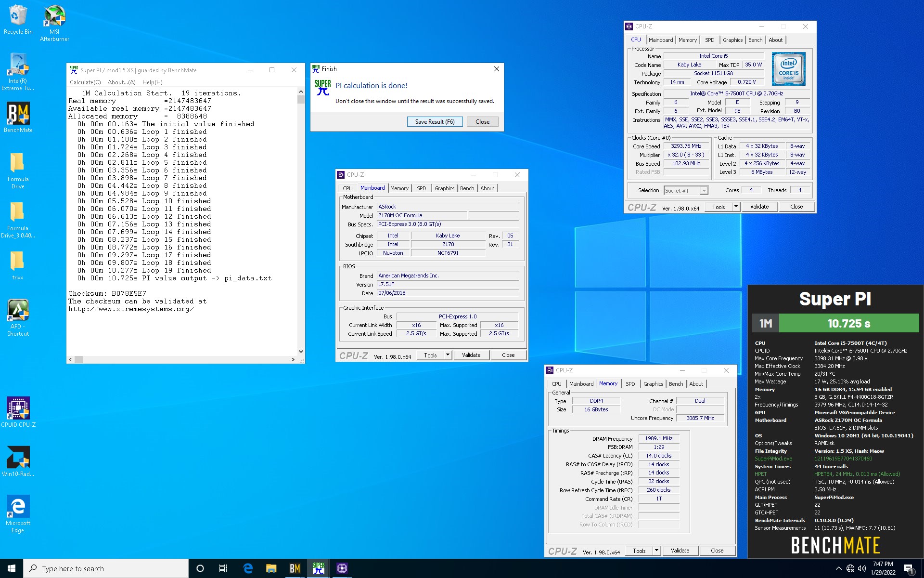Select SPD tab in Mainboard CPU-Z window
The height and width of the screenshot is (578, 924).
(422, 188)
